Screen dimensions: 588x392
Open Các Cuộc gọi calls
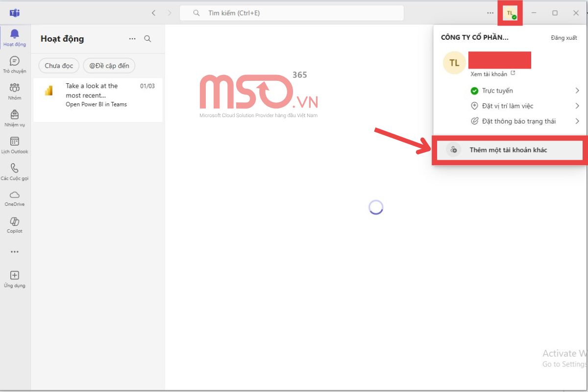click(15, 172)
